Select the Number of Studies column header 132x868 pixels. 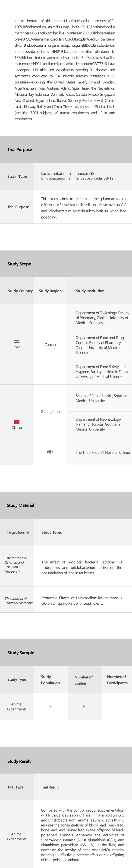tap(83, 680)
